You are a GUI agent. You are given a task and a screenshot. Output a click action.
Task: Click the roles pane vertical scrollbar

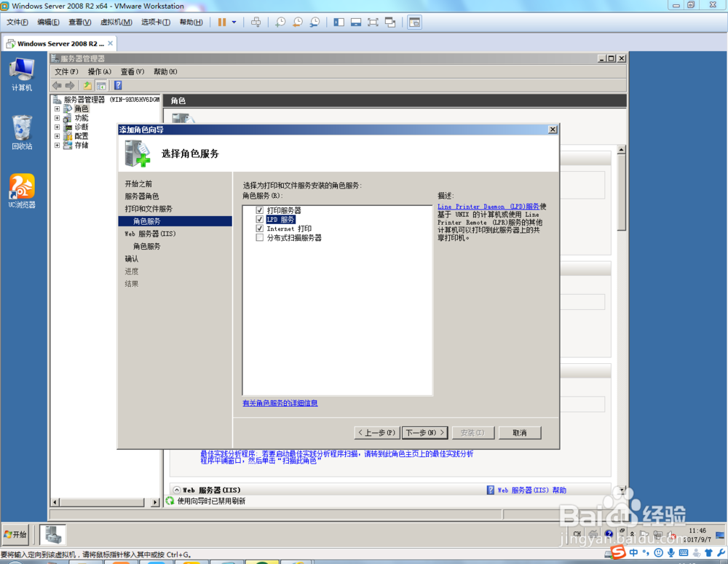pos(621,192)
